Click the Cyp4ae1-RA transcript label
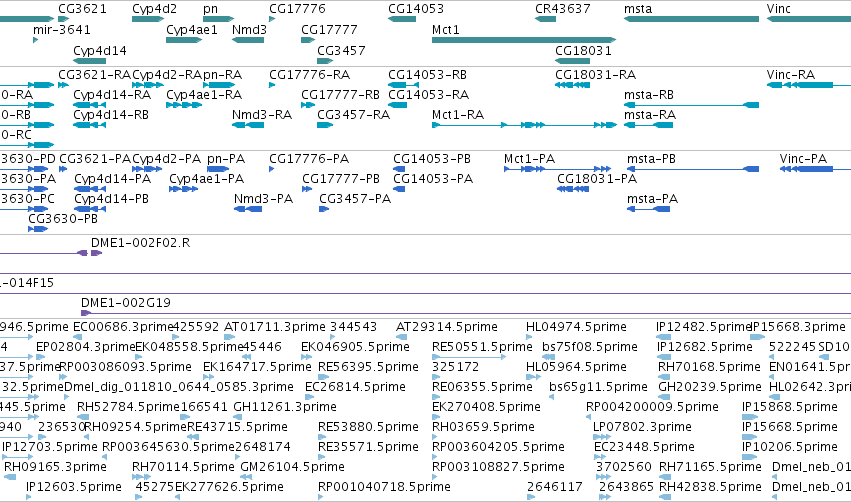This screenshot has height=502, width=851. click(x=204, y=94)
